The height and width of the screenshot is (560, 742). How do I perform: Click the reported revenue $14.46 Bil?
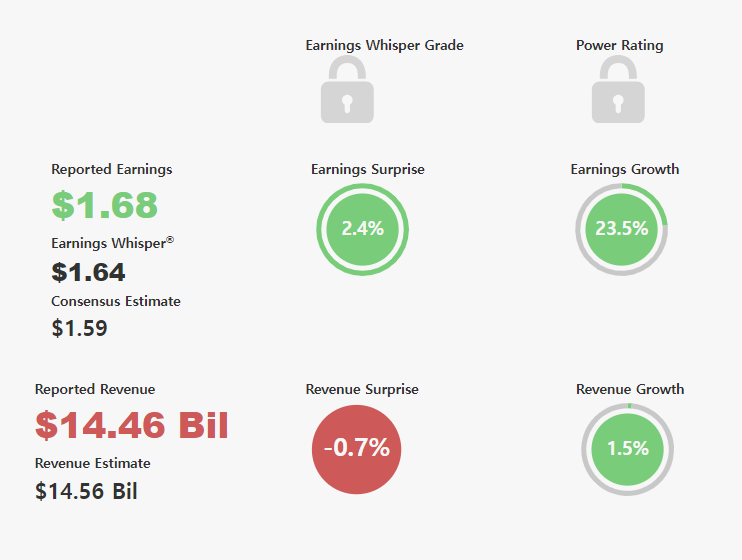pyautogui.click(x=132, y=425)
